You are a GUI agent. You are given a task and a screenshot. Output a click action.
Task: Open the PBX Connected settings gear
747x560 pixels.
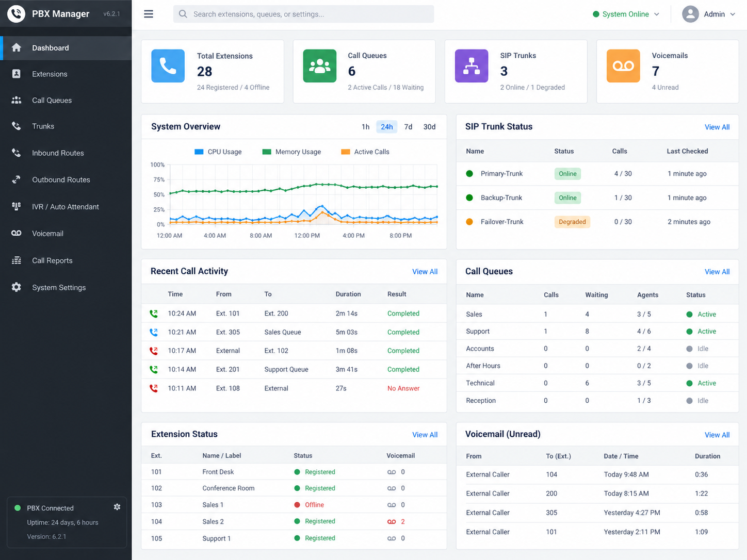click(x=117, y=507)
